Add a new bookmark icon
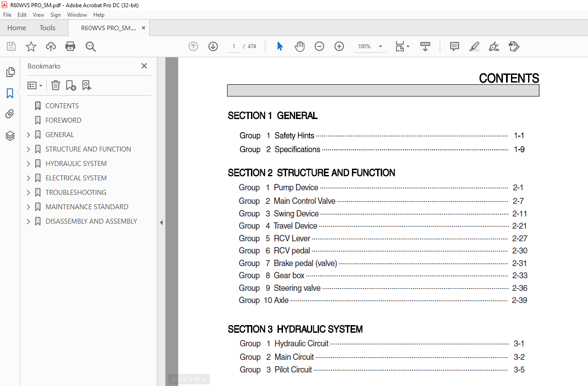Screen dimensions: 588x386 pyautogui.click(x=71, y=85)
